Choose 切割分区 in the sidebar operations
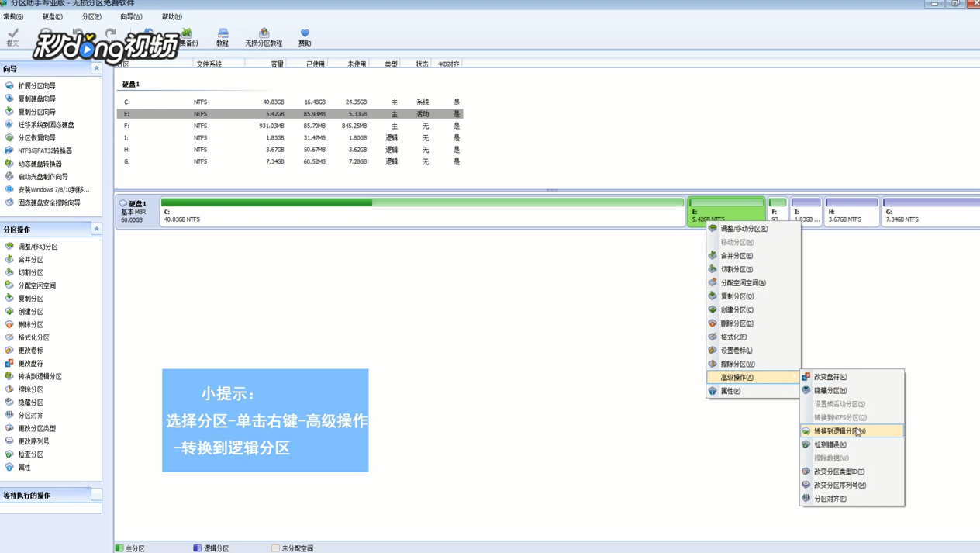The image size is (980, 553). 30,273
